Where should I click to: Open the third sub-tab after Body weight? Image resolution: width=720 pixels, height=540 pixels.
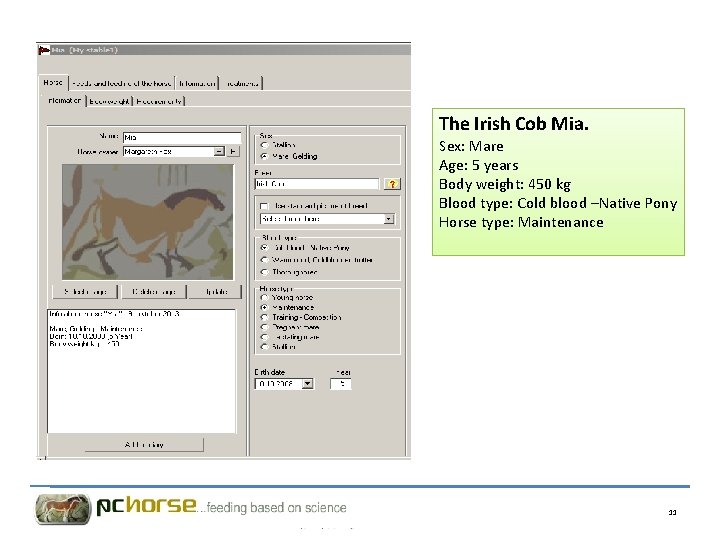(x=159, y=101)
